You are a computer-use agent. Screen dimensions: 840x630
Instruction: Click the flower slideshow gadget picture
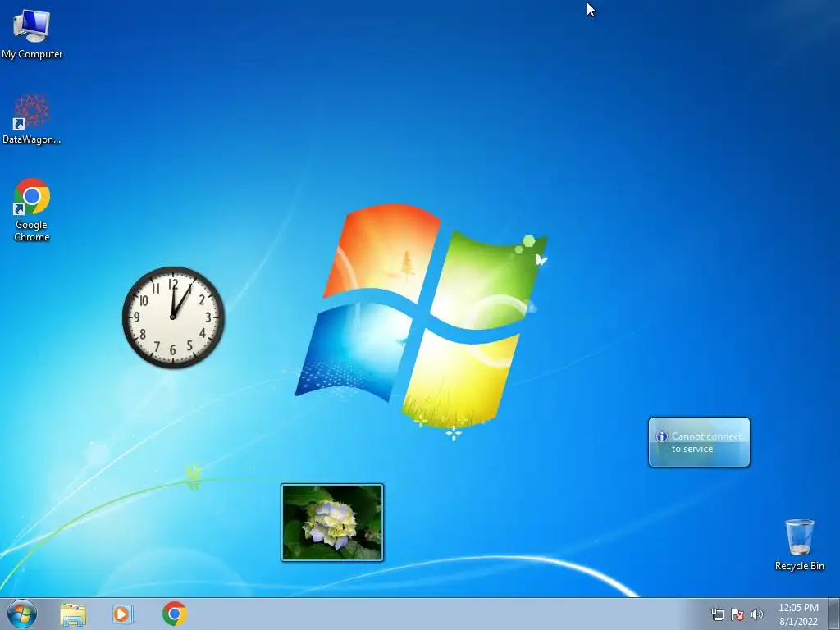tap(332, 523)
